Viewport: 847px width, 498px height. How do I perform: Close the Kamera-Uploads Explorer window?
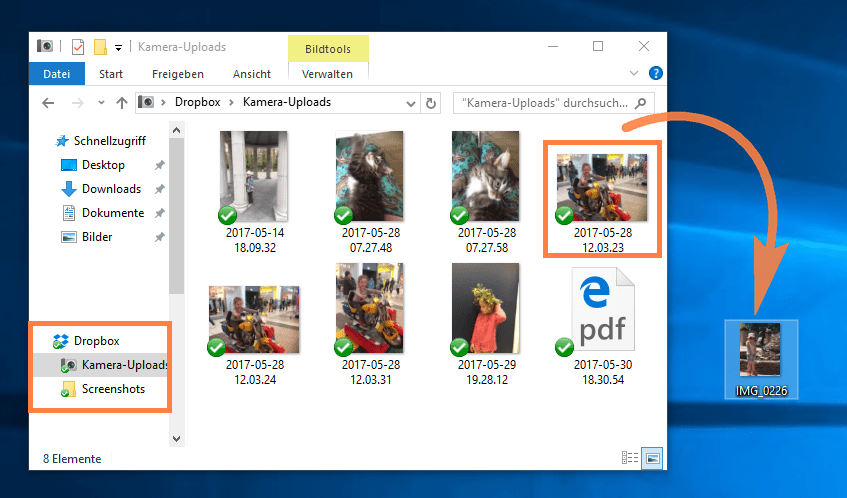pos(644,46)
